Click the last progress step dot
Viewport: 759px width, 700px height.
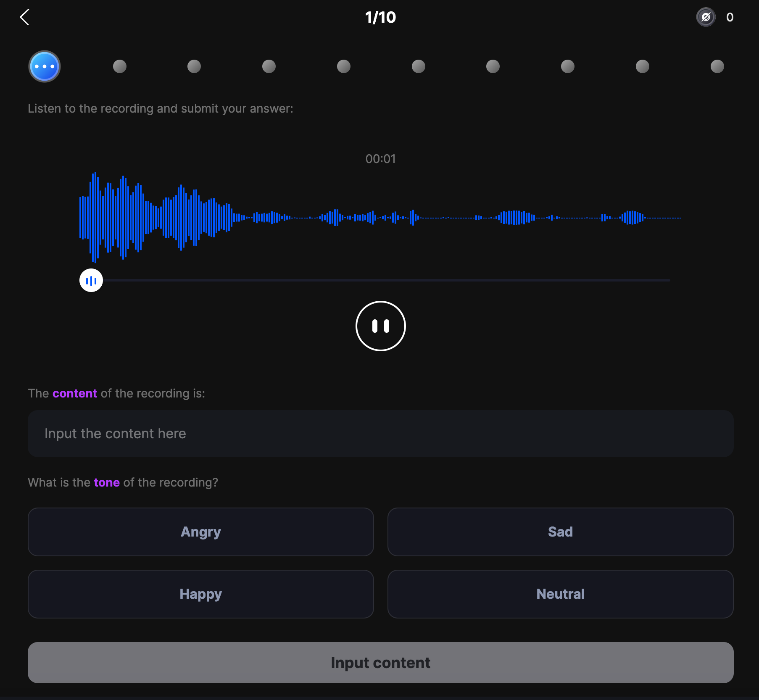[x=717, y=66]
